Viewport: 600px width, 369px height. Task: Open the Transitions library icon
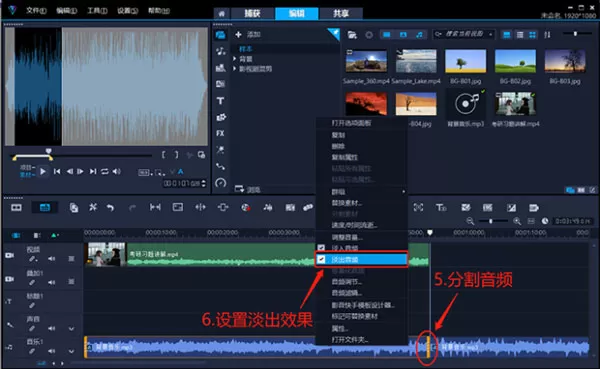point(220,84)
